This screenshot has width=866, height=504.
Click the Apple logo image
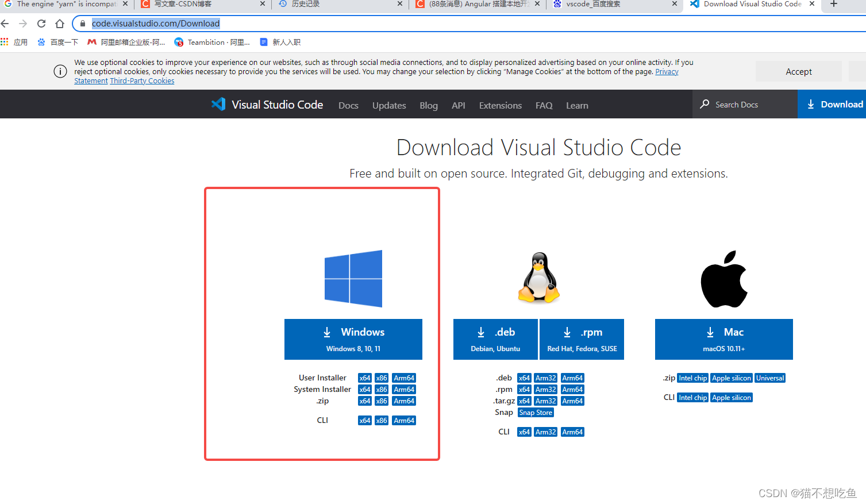point(724,279)
